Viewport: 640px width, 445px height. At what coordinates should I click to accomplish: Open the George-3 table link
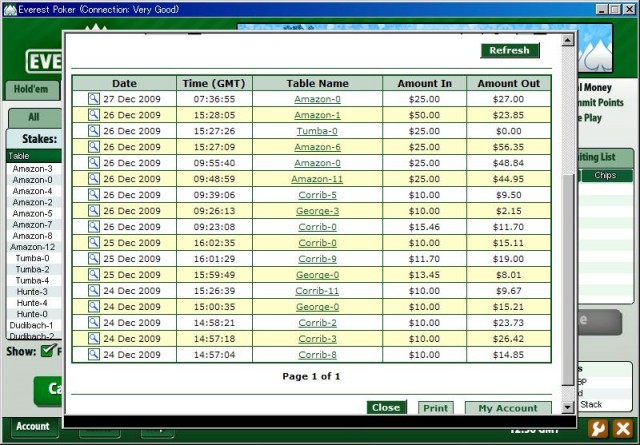pyautogui.click(x=318, y=211)
